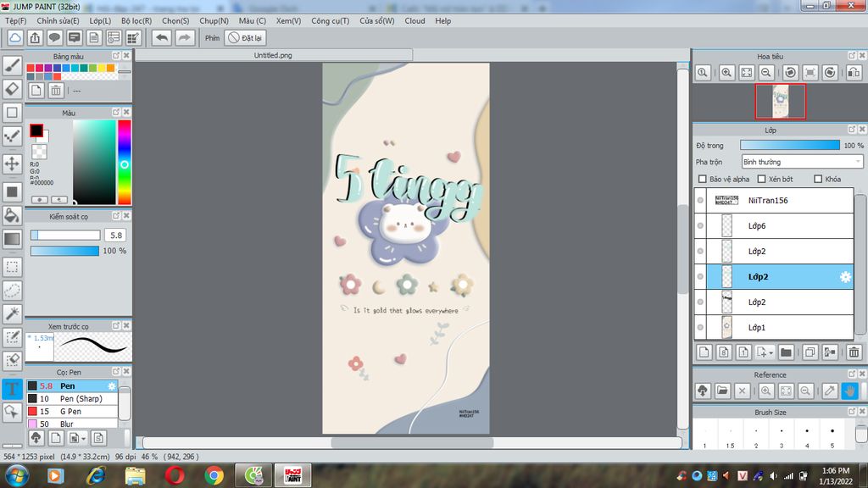Screen dimensions: 868x488
Task: Check the Khóa lock checkbox
Action: pos(818,179)
